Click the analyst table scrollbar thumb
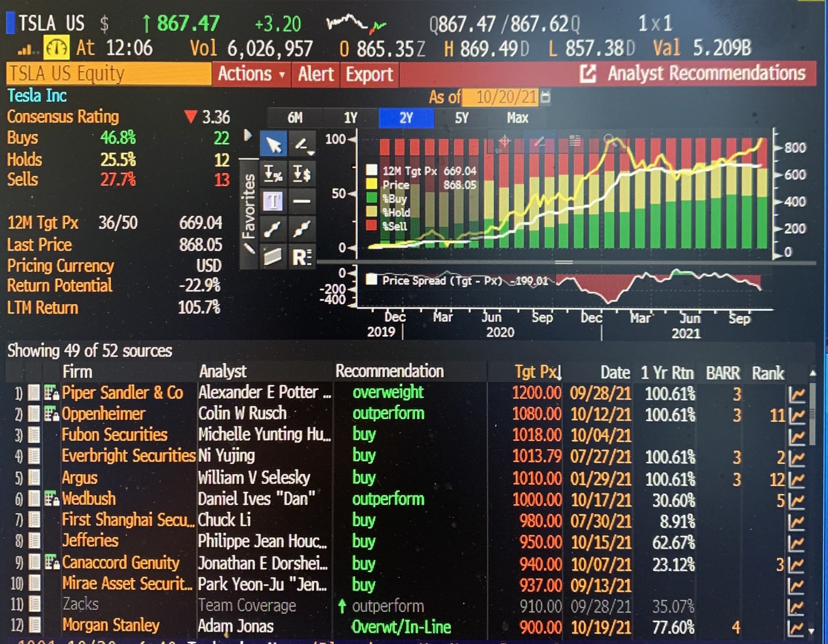Image resolution: width=828 pixels, height=644 pixels. tap(812, 414)
